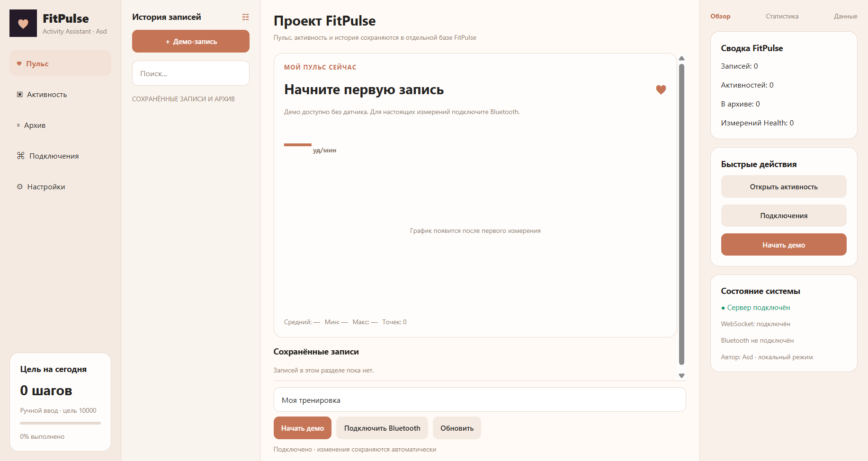This screenshot has width=868, height=461.
Task: Click the scrollbar up arrow
Action: coord(682,58)
